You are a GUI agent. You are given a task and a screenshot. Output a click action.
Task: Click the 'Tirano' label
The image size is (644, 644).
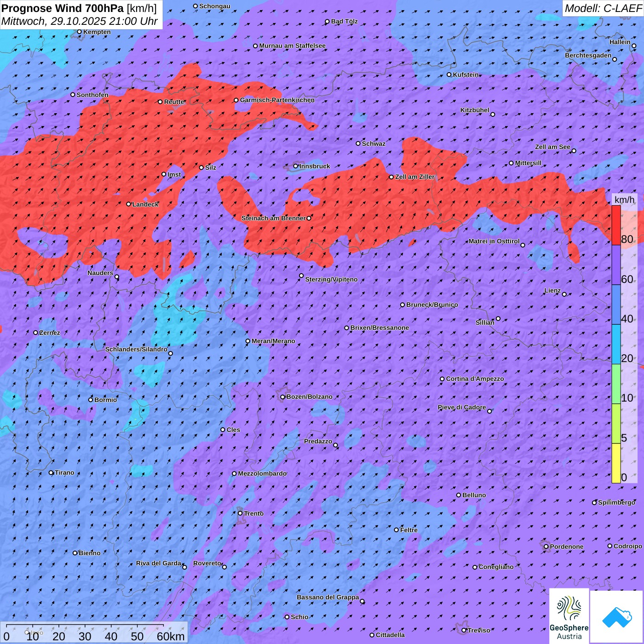pyautogui.click(x=64, y=472)
